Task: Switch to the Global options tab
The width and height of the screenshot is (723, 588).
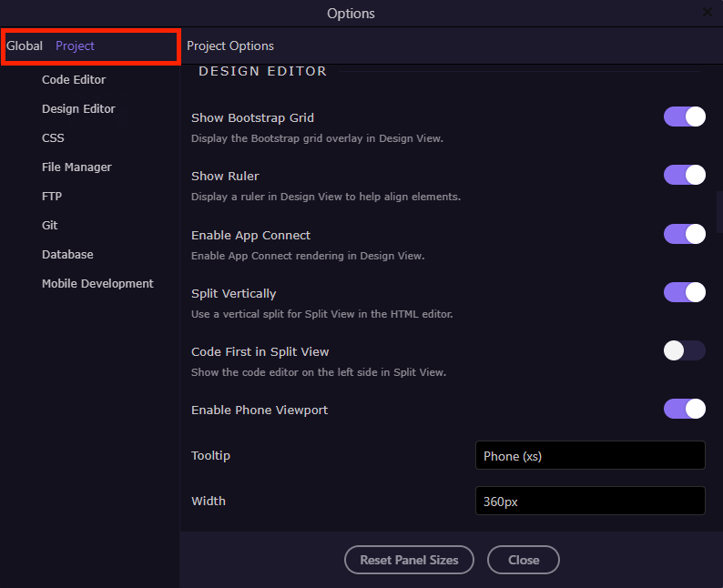Action: (25, 46)
